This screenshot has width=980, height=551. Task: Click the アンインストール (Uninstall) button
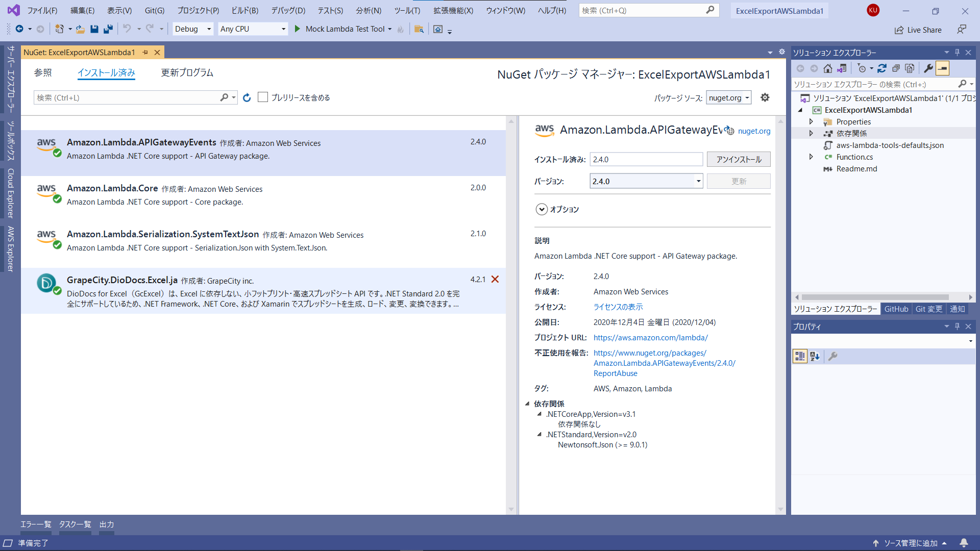[x=739, y=159]
